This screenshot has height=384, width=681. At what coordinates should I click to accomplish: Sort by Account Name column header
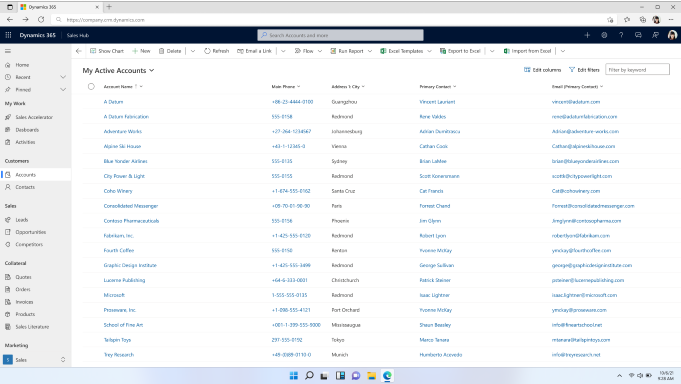tap(118, 86)
